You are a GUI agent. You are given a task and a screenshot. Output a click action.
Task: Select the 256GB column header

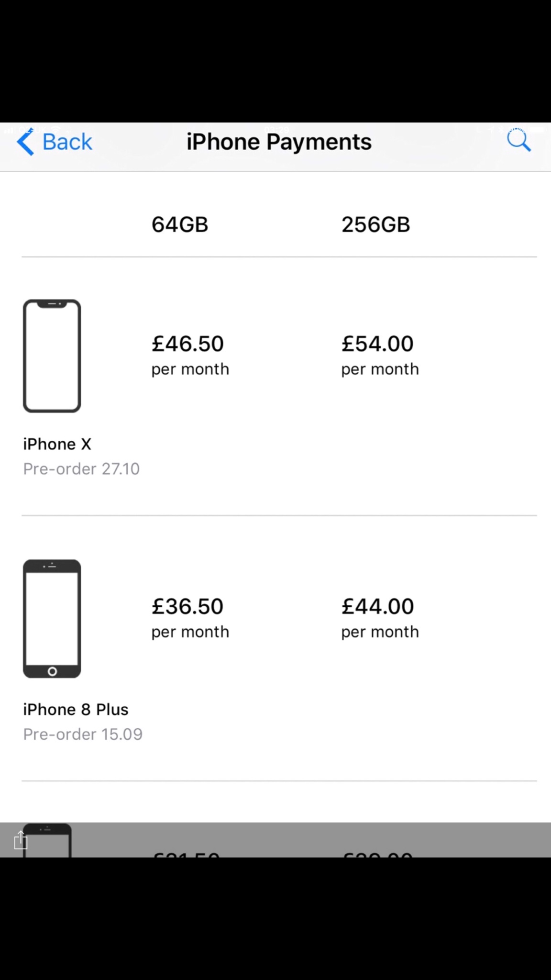[375, 224]
